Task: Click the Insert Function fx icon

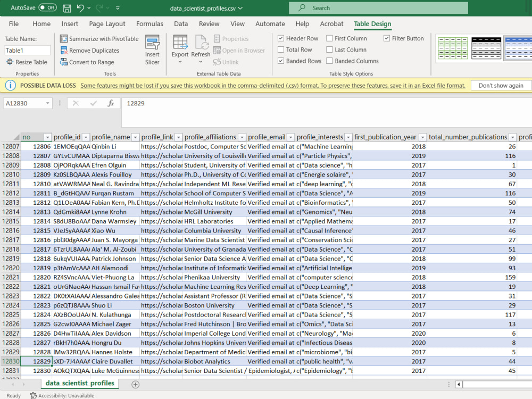Action: 111,103
